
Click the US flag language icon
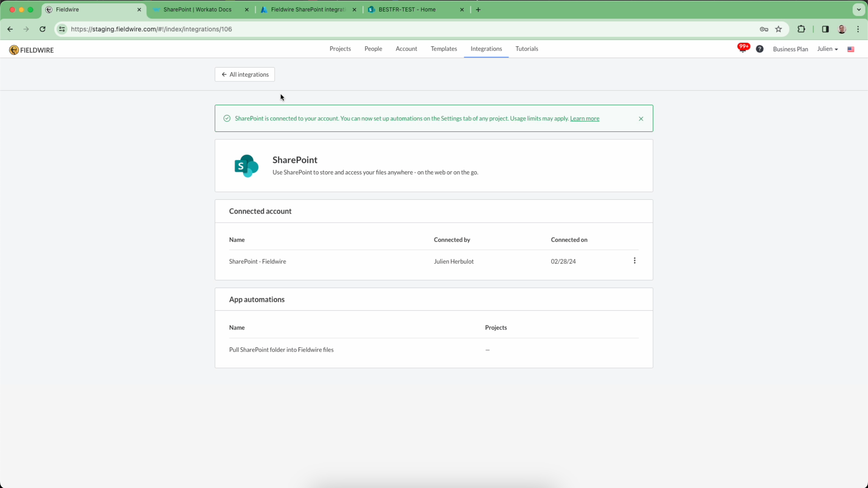851,49
